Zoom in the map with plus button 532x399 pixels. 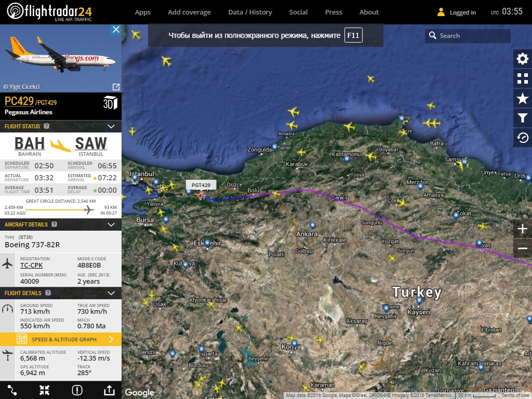coord(522,229)
